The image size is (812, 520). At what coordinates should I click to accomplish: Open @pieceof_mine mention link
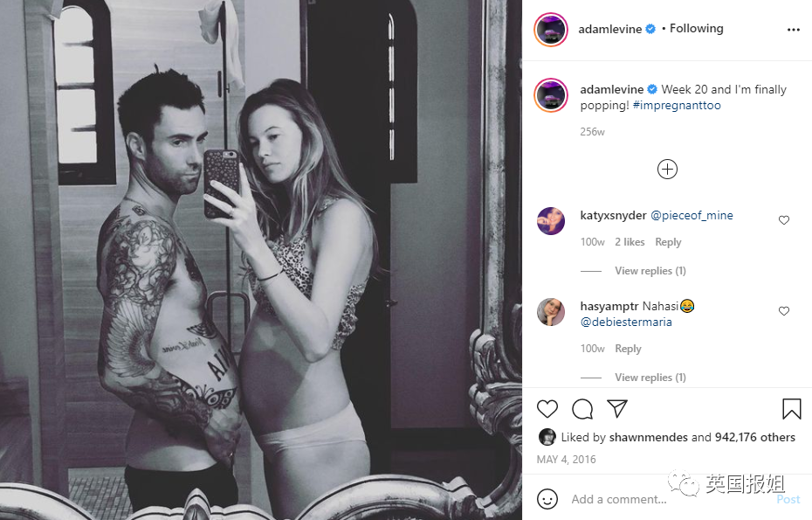(692, 215)
